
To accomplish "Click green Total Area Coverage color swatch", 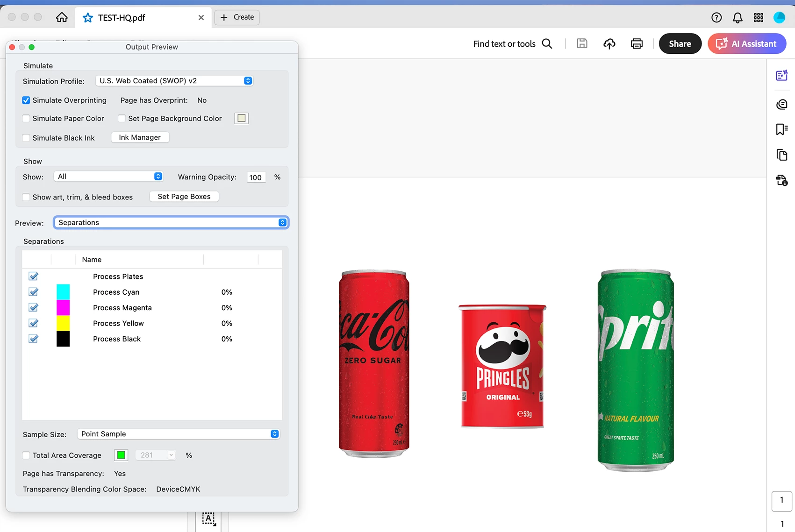I will tap(121, 455).
